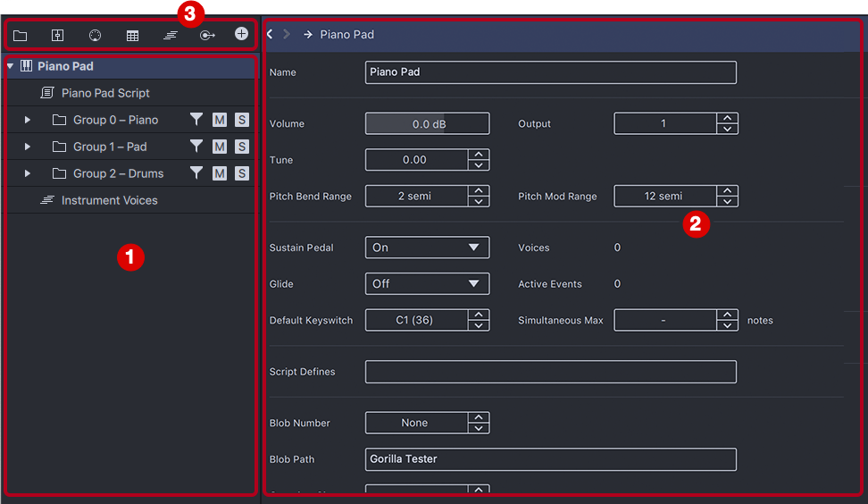
Task: Click the Script Defines input field
Action: point(551,372)
